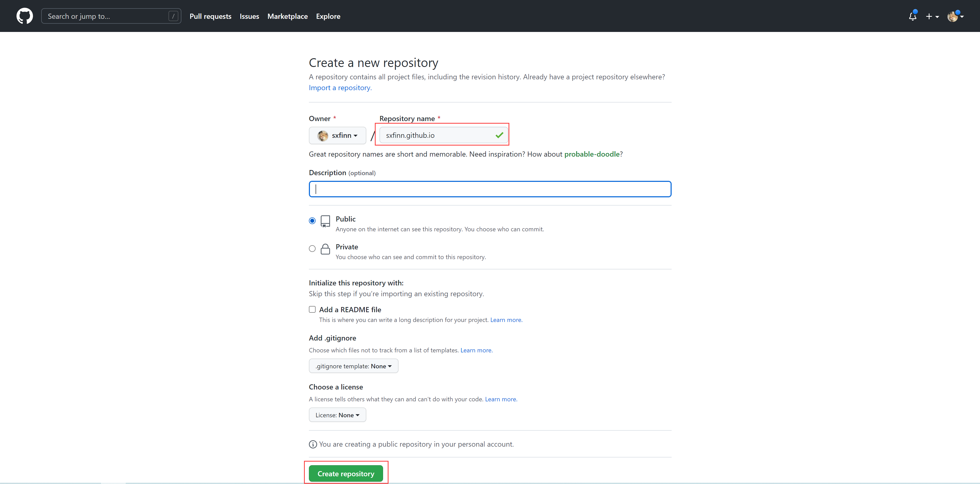Select the Public radio button
Image resolution: width=980 pixels, height=484 pixels.
tap(312, 221)
